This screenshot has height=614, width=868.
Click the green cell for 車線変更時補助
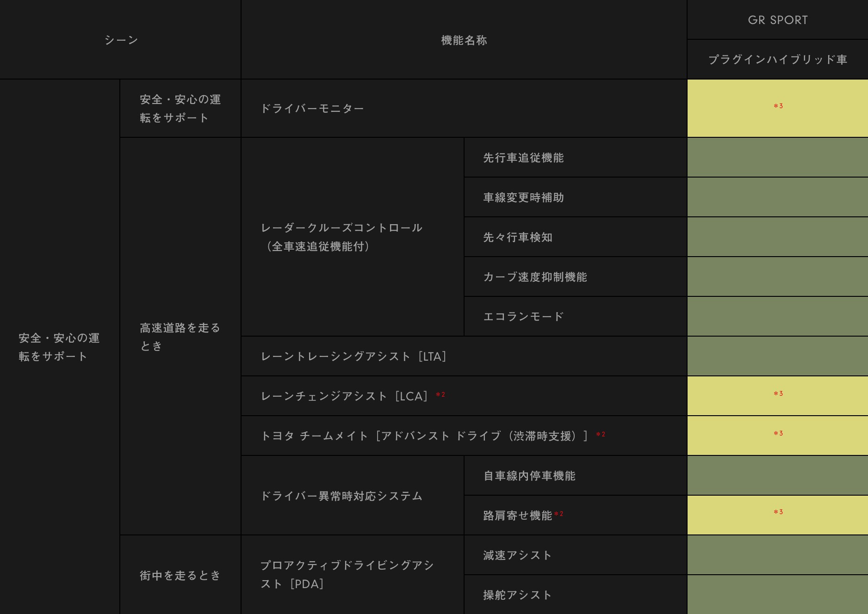point(778,197)
